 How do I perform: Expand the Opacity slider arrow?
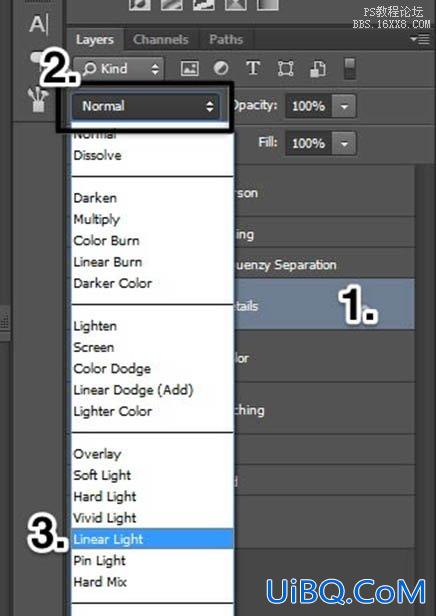point(344,106)
